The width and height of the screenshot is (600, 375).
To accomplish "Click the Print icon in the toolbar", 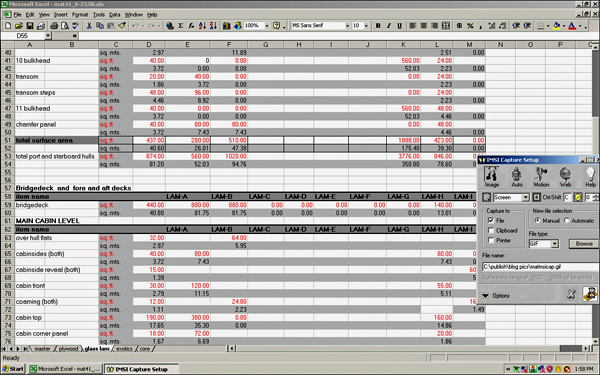I will [x=54, y=26].
